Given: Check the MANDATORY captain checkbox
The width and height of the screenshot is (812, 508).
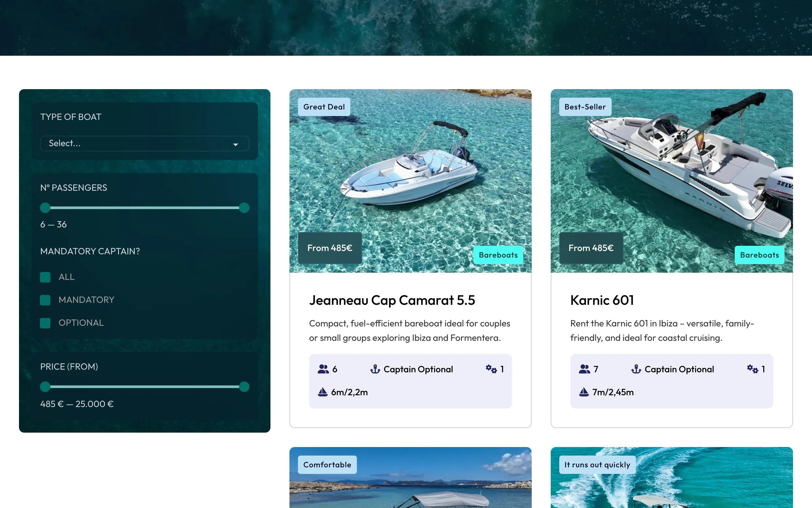Looking at the screenshot, I should tap(45, 300).
